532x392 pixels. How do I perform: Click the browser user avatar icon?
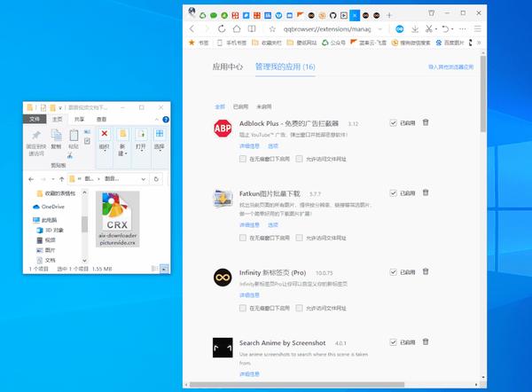coord(192,12)
